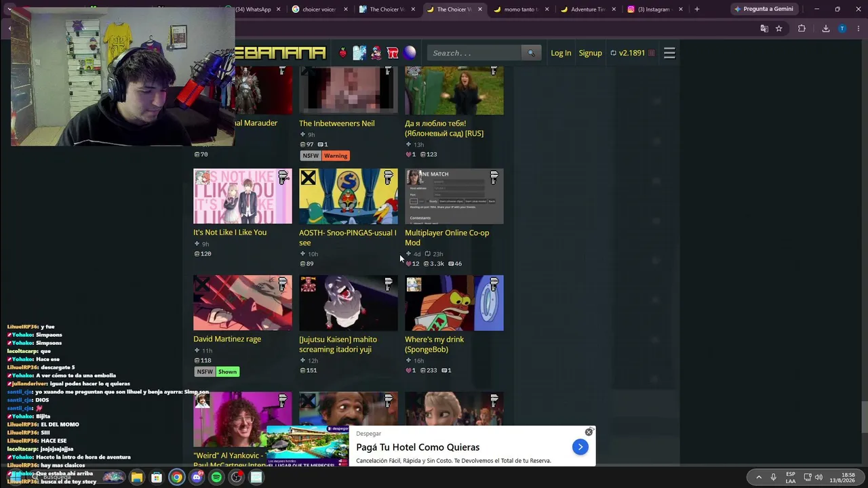
Task: Click the blue arrow on Despegar ad
Action: [580, 447]
